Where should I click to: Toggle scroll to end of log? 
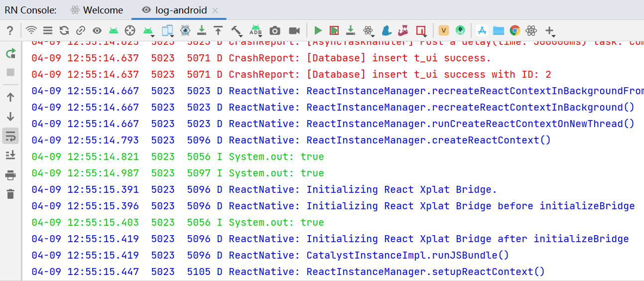10,155
